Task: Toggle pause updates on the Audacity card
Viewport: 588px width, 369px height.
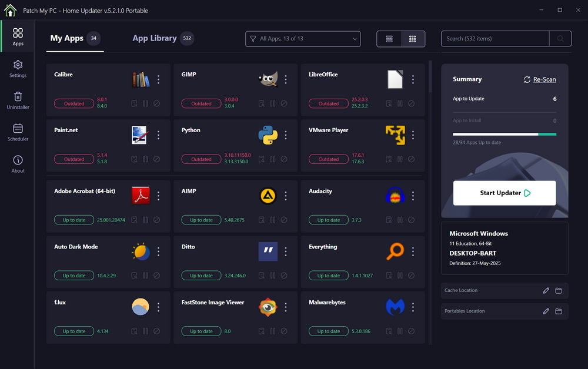Action: pyautogui.click(x=400, y=220)
